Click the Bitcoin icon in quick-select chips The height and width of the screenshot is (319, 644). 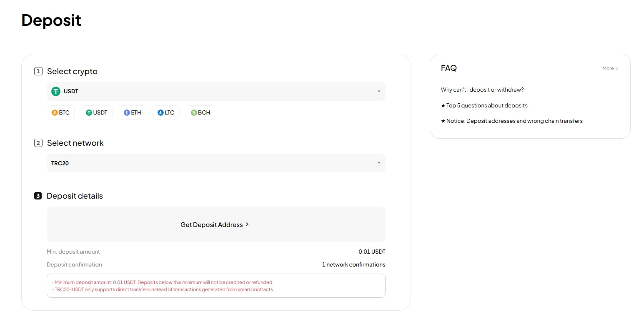[55, 112]
